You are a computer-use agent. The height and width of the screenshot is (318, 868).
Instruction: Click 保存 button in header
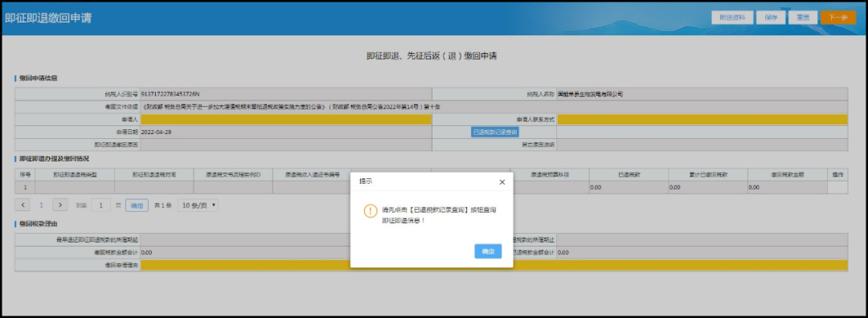pos(771,18)
